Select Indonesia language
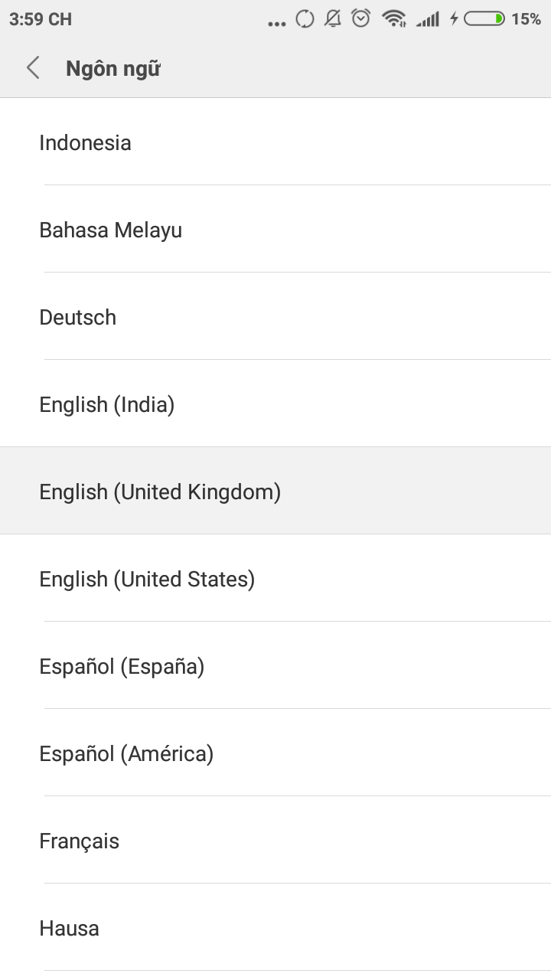Viewport: 551px width, 980px height. (x=85, y=142)
